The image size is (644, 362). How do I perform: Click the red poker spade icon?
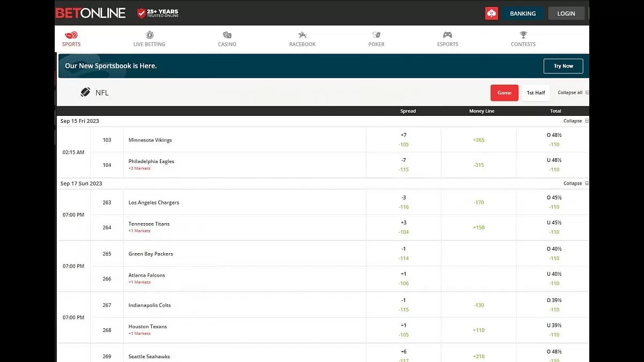tap(492, 13)
